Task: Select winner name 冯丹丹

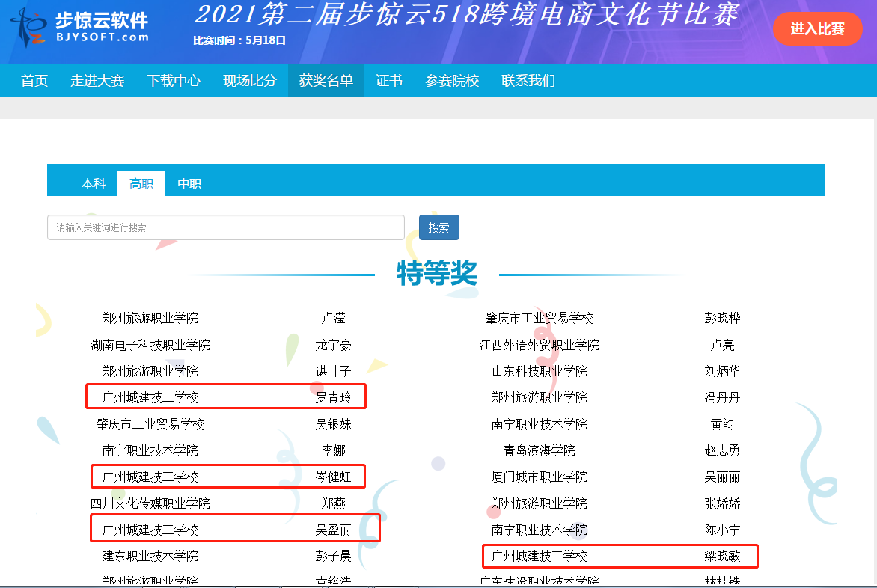Action: click(723, 397)
